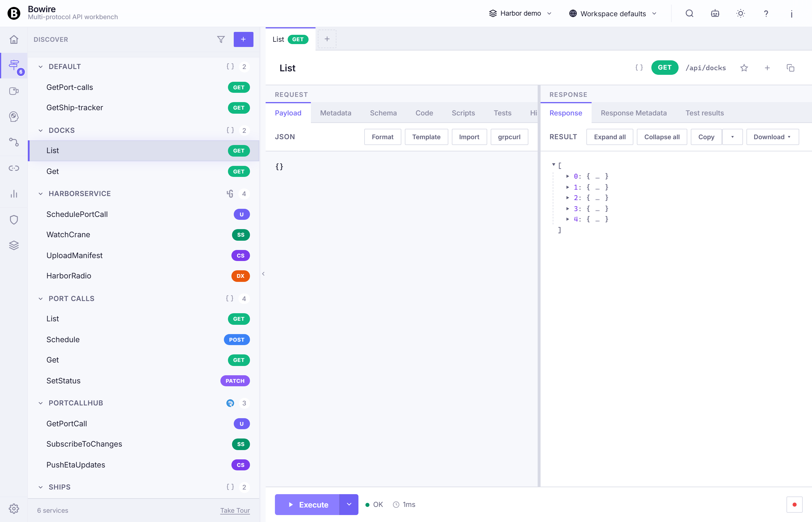Screen dimensions: 812x522
Task: Expand response item 2
Action: 567,197
